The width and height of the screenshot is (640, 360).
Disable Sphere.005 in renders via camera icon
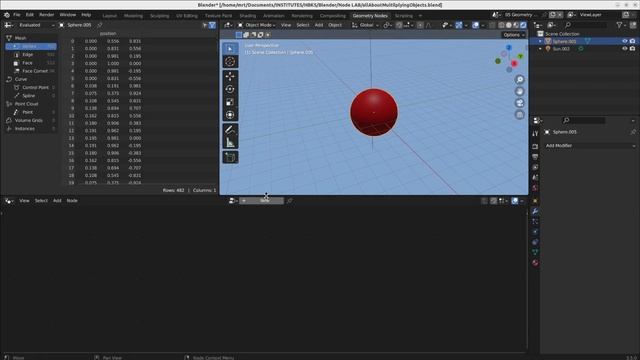click(x=632, y=41)
